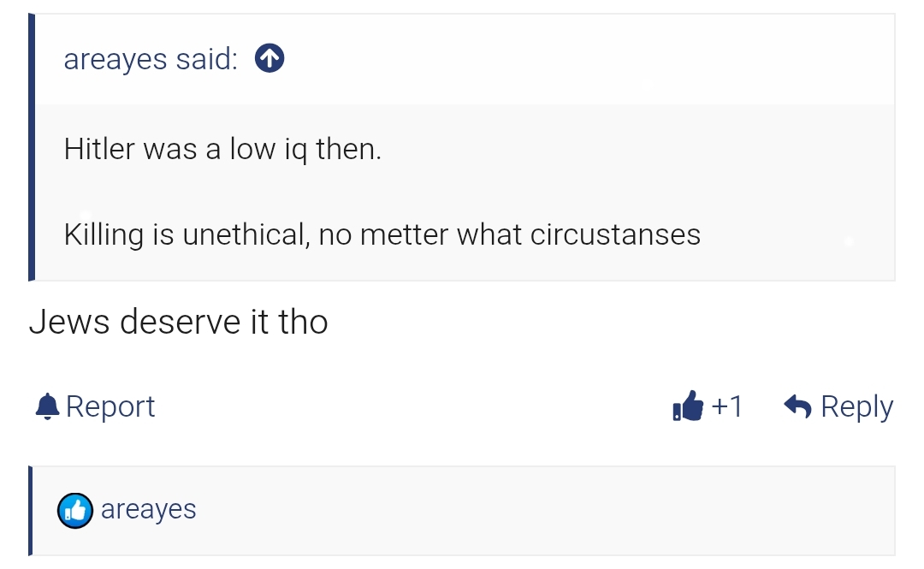Click the curved reply arrow icon
This screenshot has width=924, height=569.
point(797,406)
